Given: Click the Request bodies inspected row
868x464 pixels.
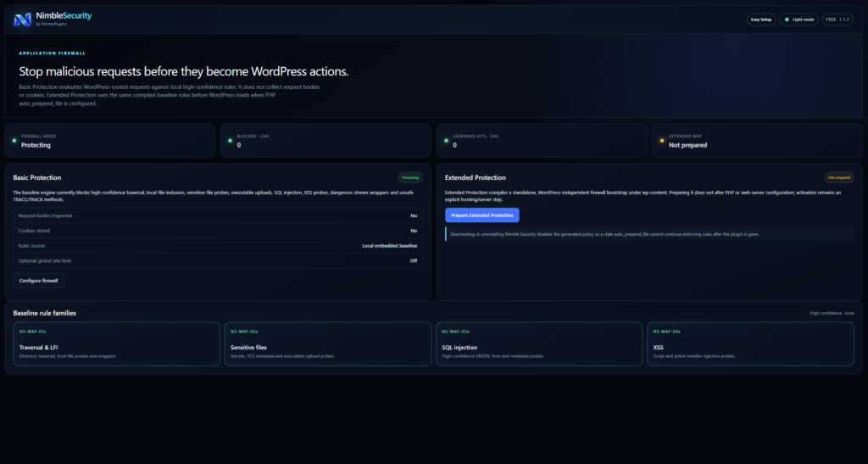Looking at the screenshot, I should pos(218,216).
